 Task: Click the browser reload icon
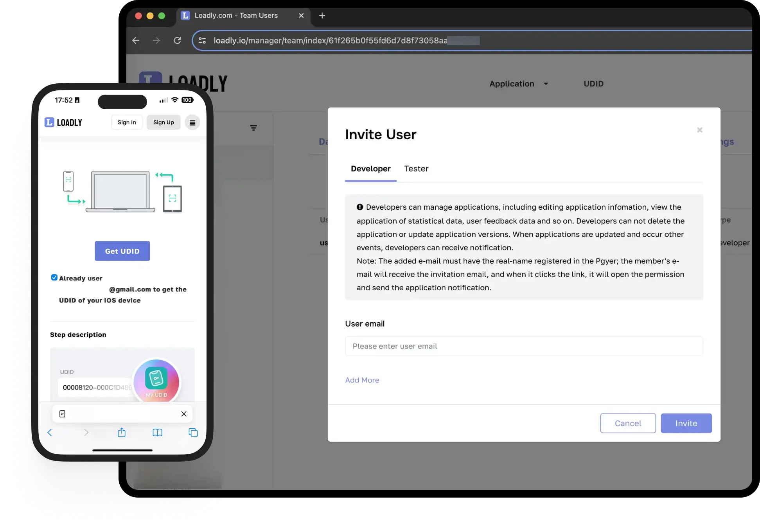click(x=177, y=40)
